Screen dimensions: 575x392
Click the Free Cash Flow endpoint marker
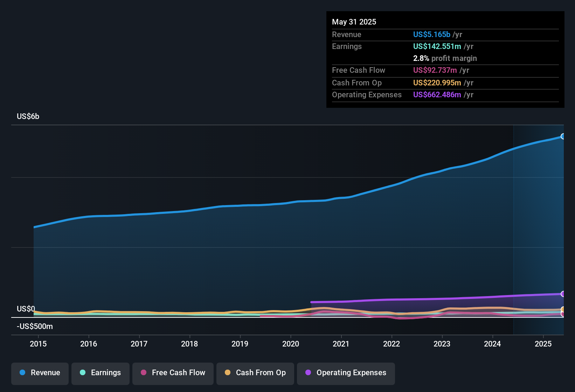point(563,314)
